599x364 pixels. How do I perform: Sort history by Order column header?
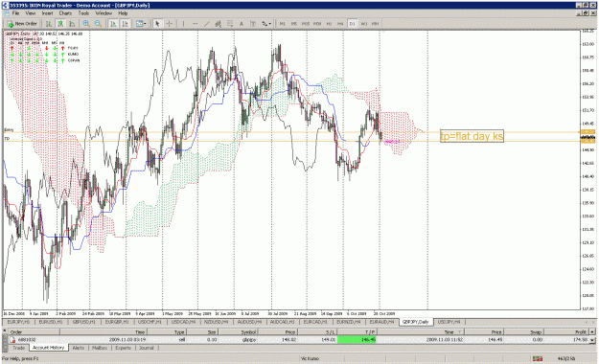(x=34, y=332)
